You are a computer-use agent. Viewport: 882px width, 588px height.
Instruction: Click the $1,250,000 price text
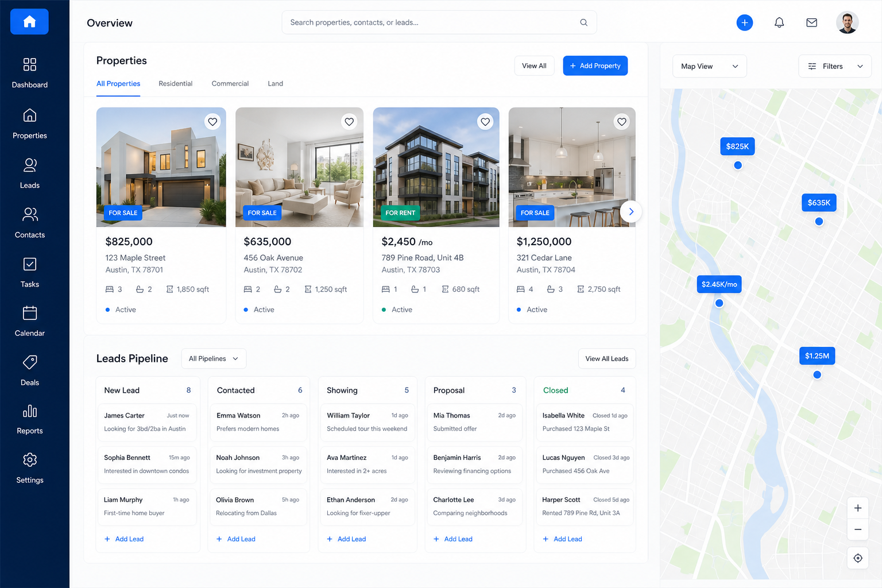coord(544,242)
